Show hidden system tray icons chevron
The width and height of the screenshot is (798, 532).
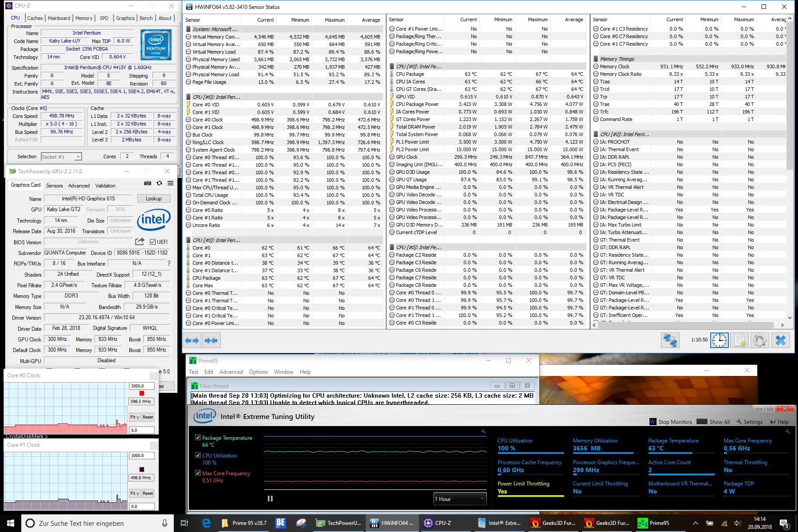(x=695, y=523)
